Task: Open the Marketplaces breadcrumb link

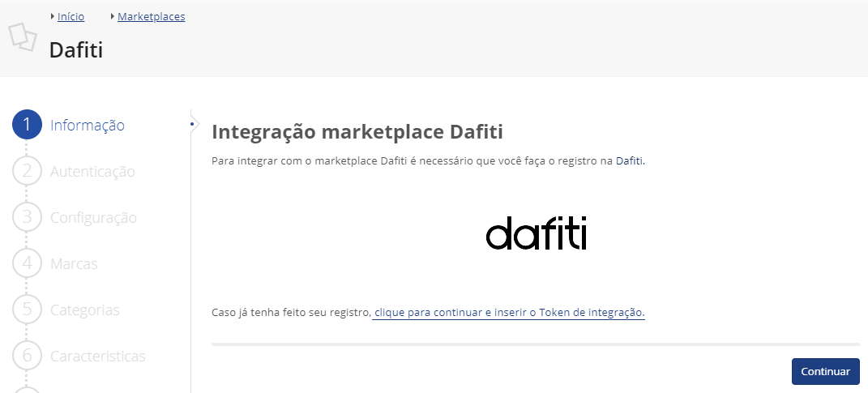Action: [x=151, y=16]
